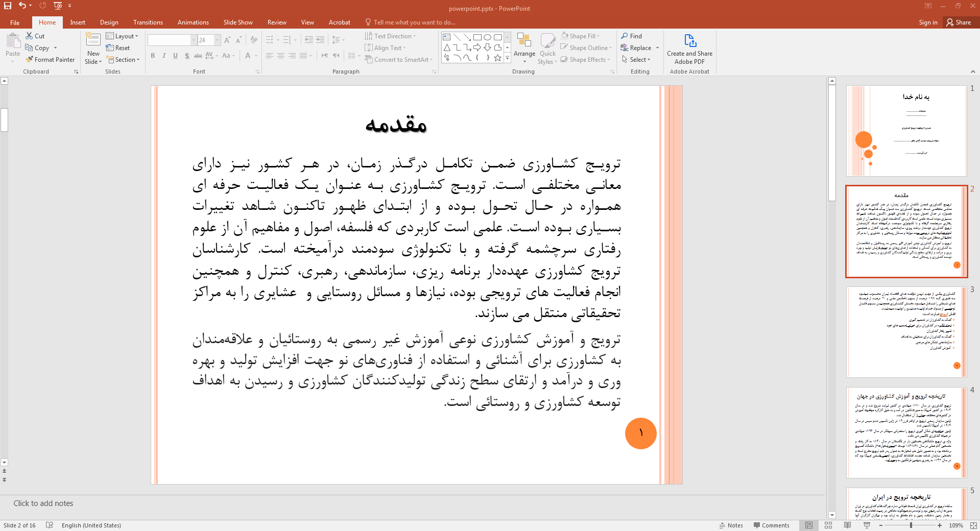The image size is (980, 531).
Task: Open the font size dropdown
Action: pyautogui.click(x=218, y=40)
